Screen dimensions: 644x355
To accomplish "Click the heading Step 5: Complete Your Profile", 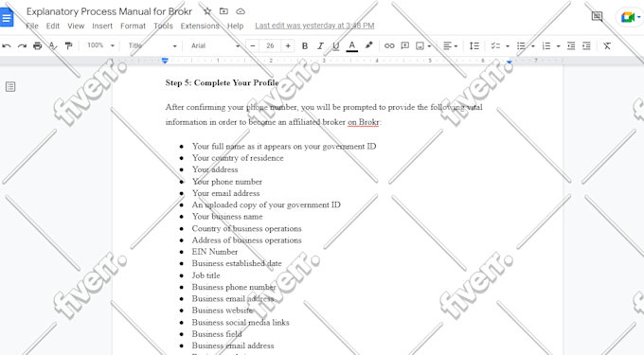I will pyautogui.click(x=222, y=82).
